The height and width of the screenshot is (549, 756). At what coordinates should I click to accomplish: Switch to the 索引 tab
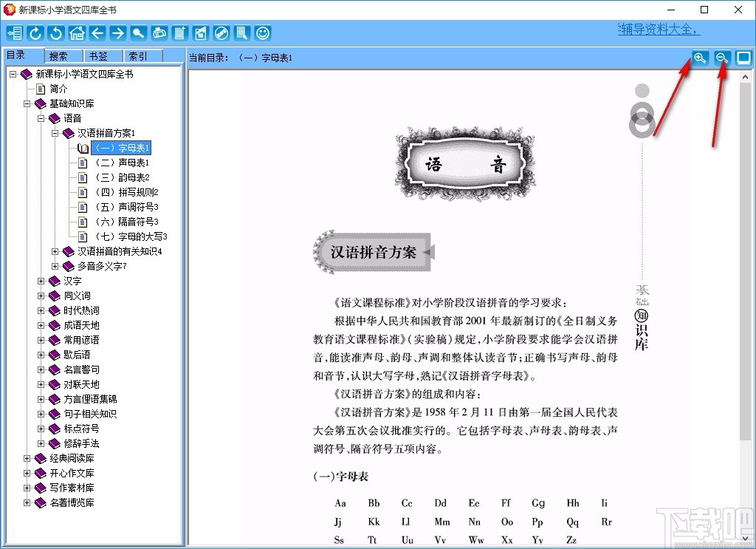click(x=141, y=55)
